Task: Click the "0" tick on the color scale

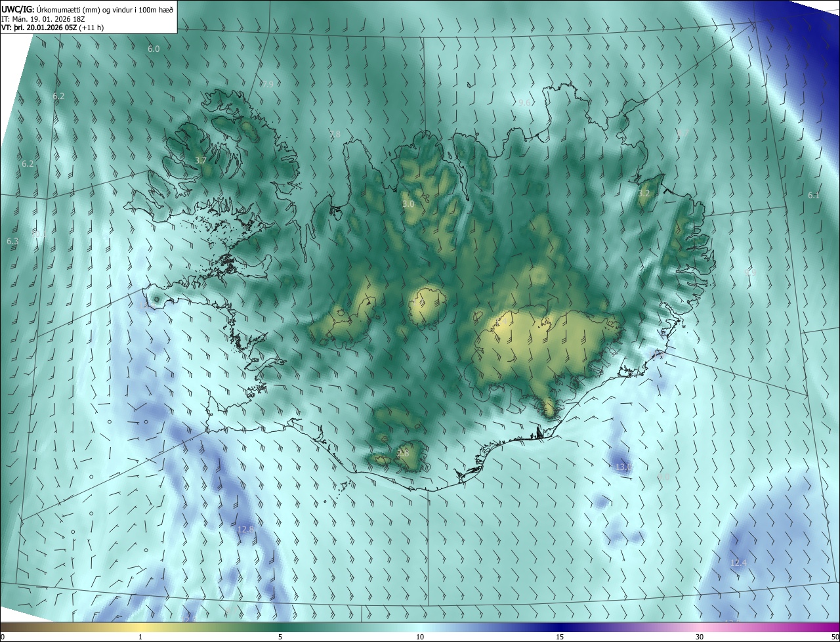Action: pos(3,637)
